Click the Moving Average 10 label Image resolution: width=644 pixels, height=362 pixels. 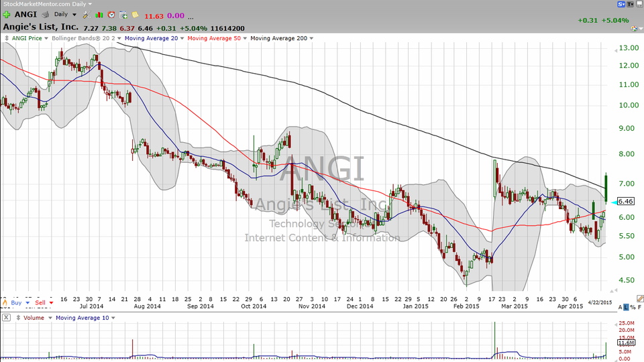[x=82, y=318]
